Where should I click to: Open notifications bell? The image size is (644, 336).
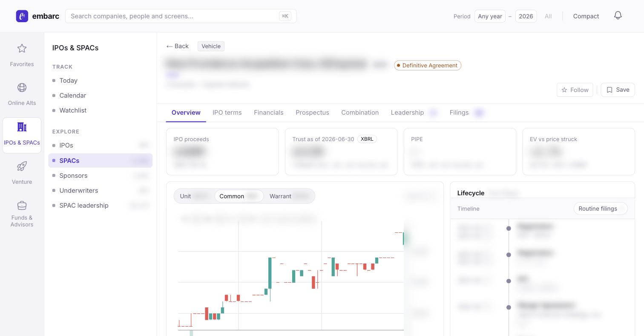[x=618, y=16]
